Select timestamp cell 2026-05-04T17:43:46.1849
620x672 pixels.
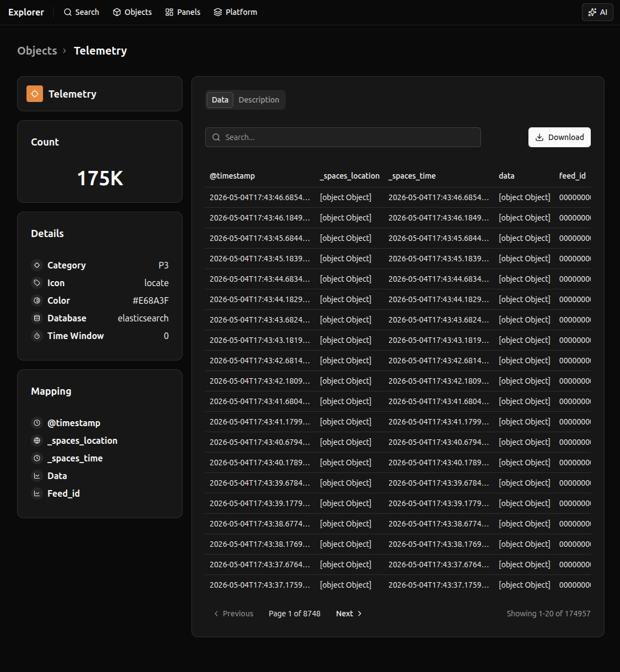pos(260,218)
